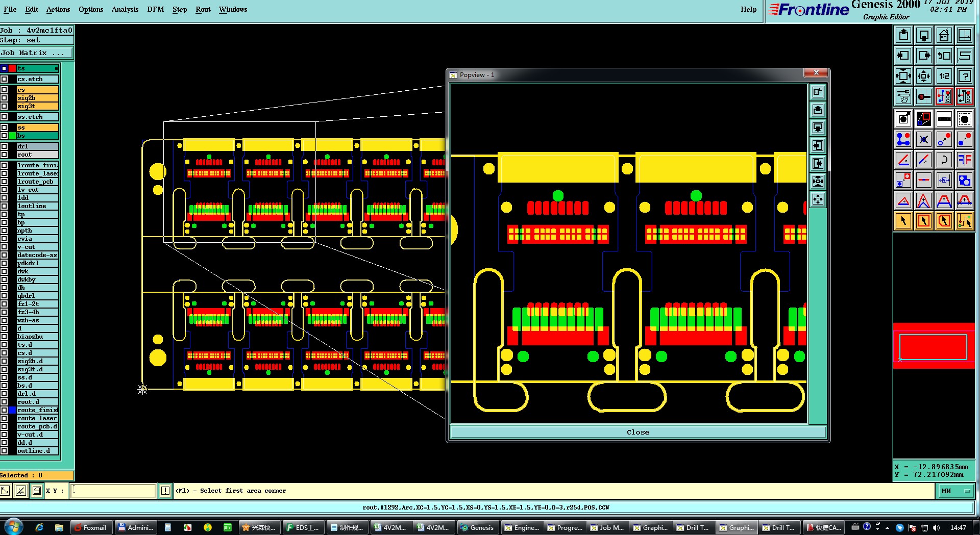Click the Home view icon in toolbar

[944, 35]
